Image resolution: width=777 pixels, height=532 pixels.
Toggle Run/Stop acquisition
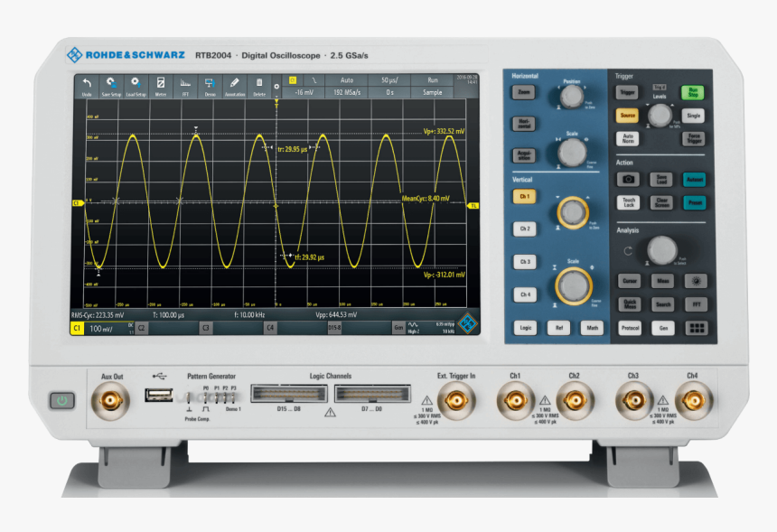point(693,91)
